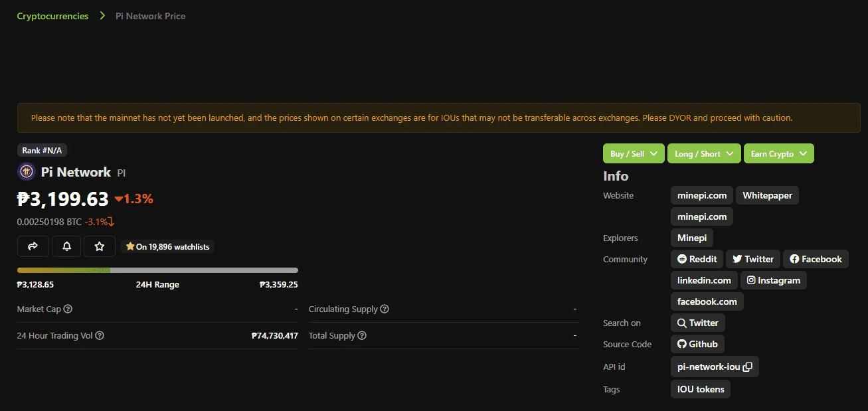
Task: Open first minepi.com website link
Action: 702,195
